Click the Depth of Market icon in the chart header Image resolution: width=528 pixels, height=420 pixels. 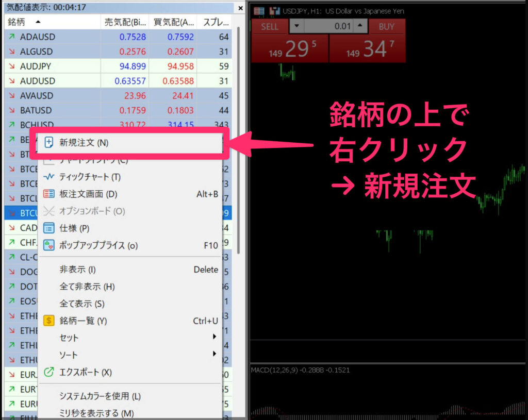coord(259,11)
